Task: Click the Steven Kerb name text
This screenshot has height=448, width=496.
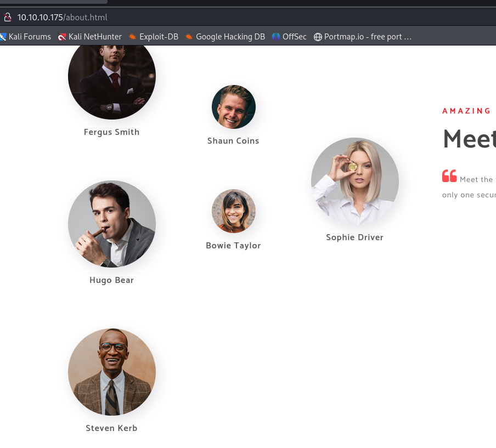Action: (111, 428)
